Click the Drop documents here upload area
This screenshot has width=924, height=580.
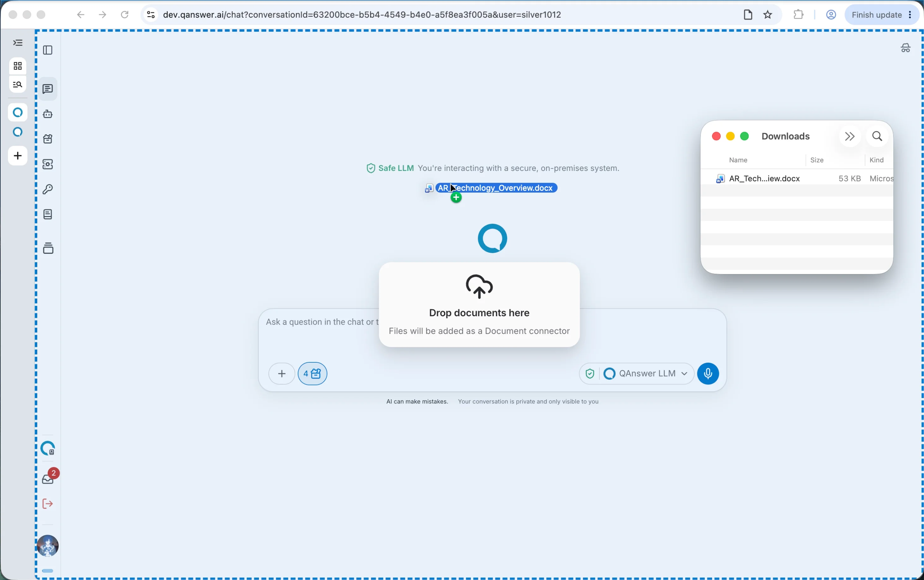click(479, 305)
